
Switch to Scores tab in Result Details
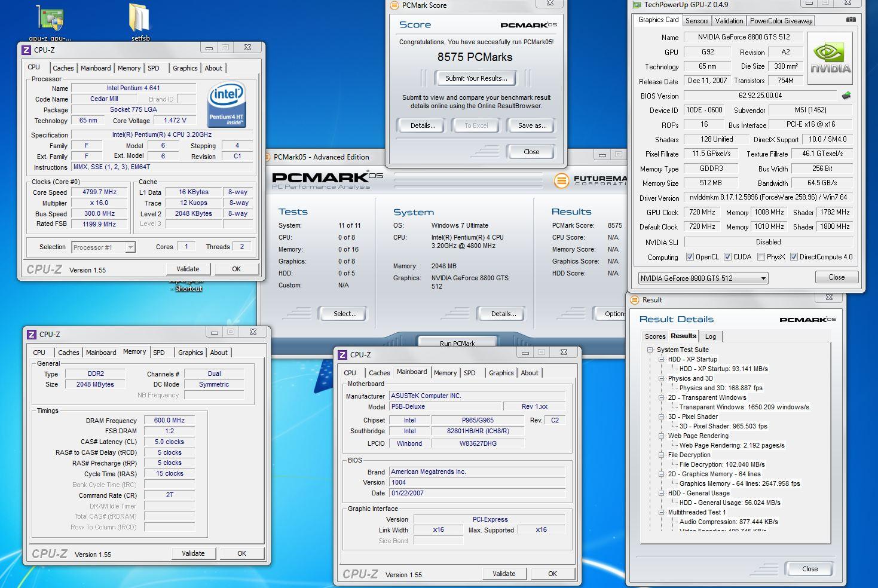pos(655,336)
